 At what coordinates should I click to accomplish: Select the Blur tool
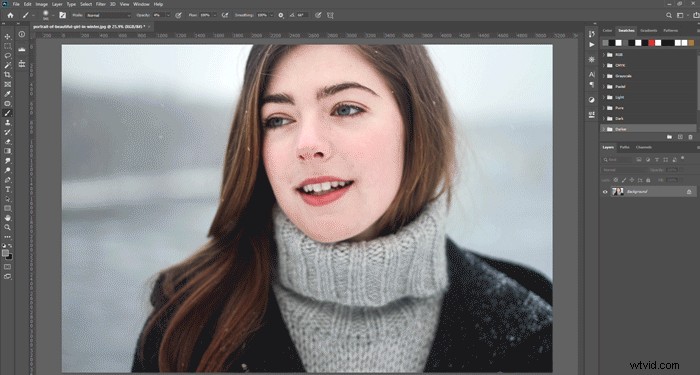tap(8, 161)
